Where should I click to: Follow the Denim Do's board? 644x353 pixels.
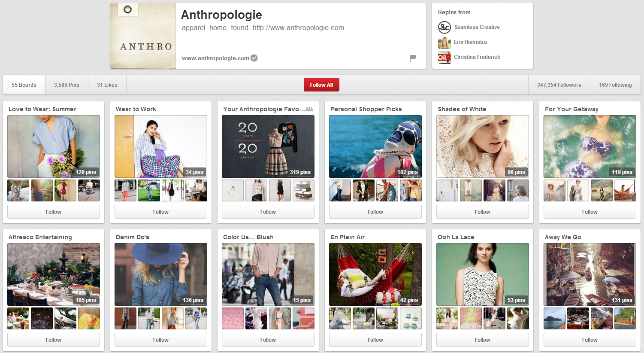(161, 340)
